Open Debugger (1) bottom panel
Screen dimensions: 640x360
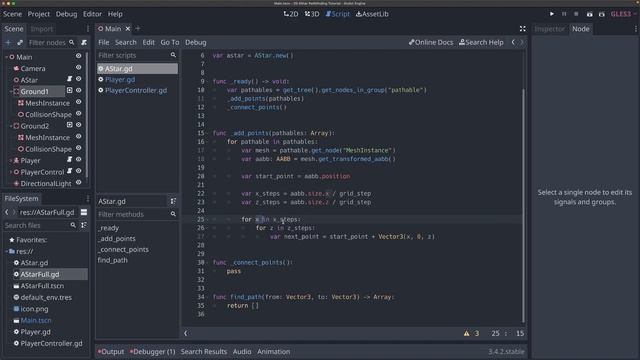pos(152,351)
